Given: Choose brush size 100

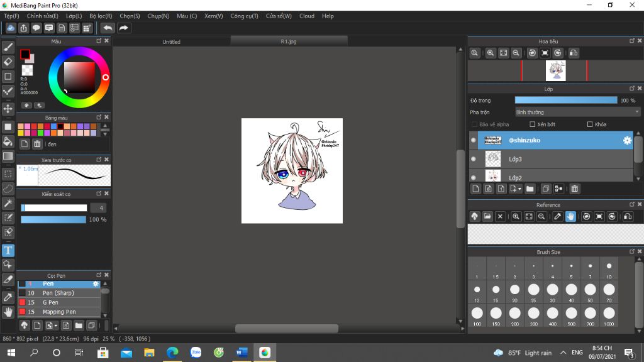Looking at the screenshot, I should click(477, 315).
